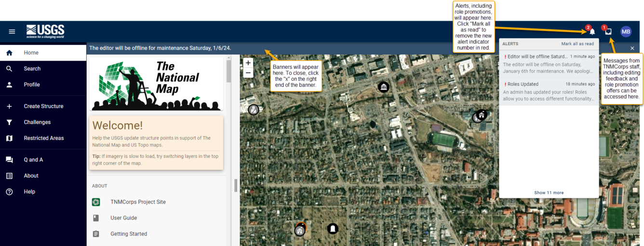Open Search from the sidebar
Image resolution: width=644 pixels, height=246 pixels.
click(43, 69)
